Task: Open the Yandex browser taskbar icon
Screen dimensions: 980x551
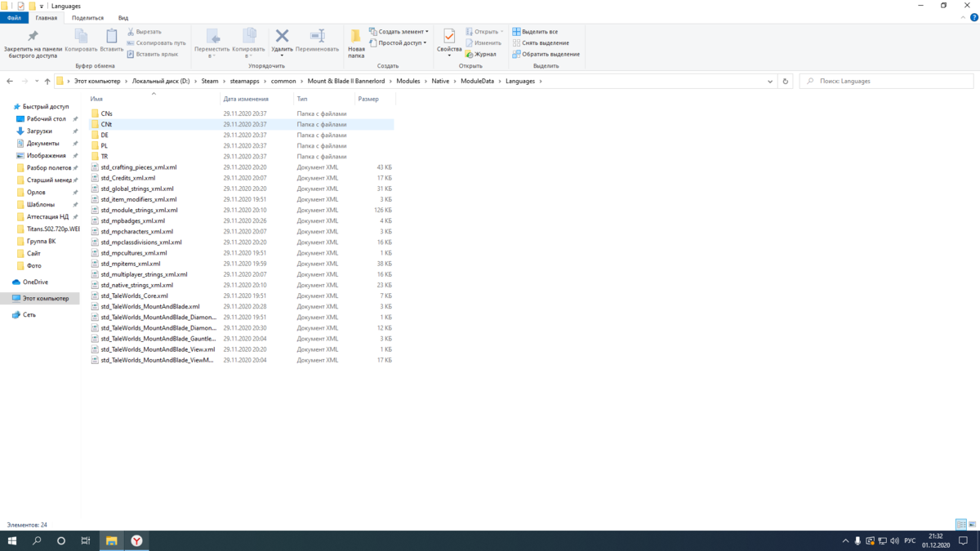Action: (137, 540)
